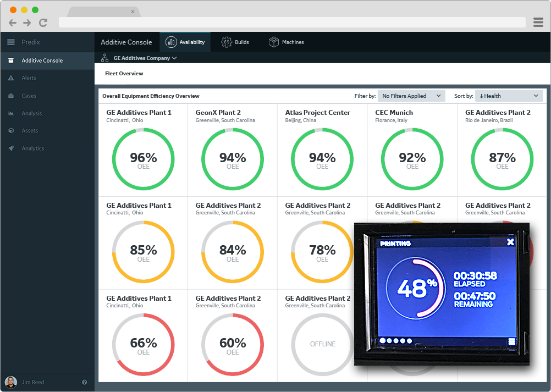This screenshot has width=551, height=392.
Task: Focus the browser address bar
Action: pyautogui.click(x=292, y=22)
